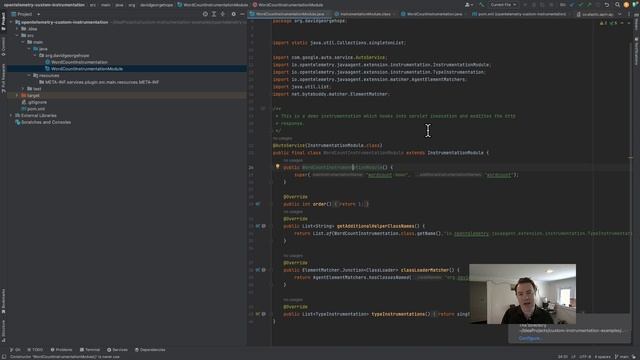
Task: Click Expand All in Project panel toolbar
Action: pos(214,14)
